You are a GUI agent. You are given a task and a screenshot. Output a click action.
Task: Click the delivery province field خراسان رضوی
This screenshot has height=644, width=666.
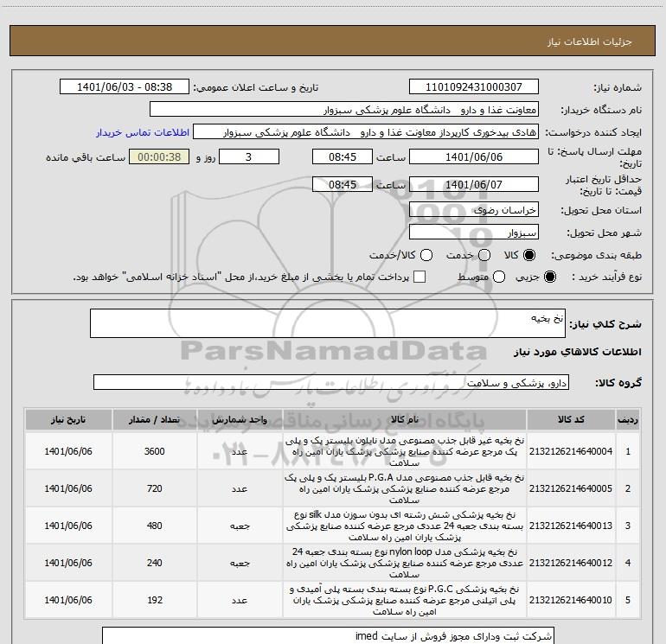[474, 209]
